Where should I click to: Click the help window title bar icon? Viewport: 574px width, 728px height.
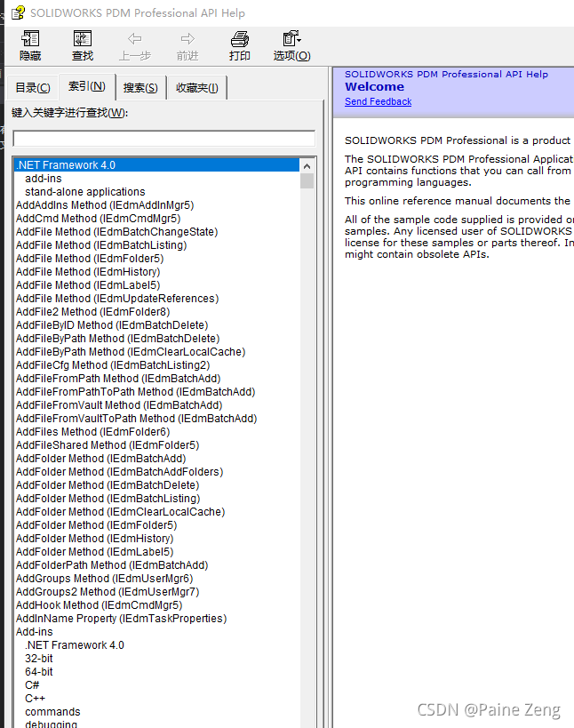pyautogui.click(x=18, y=12)
